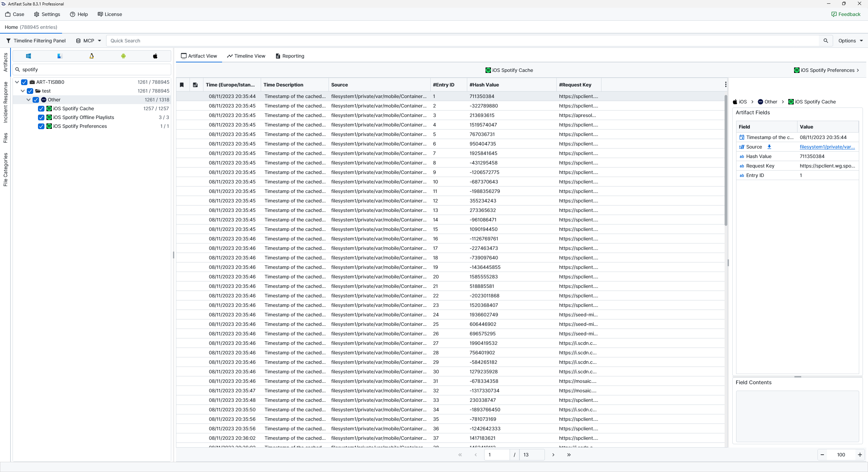The image size is (868, 472).
Task: Open the License menu
Action: pyautogui.click(x=110, y=14)
